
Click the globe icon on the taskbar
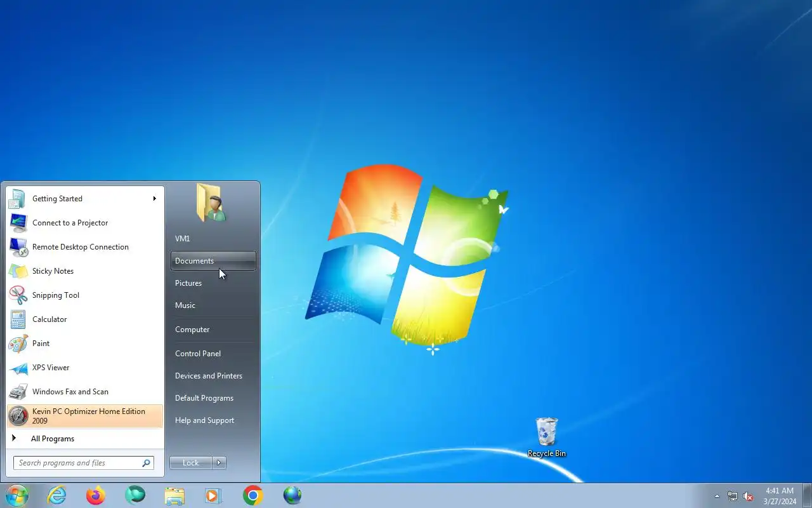292,495
